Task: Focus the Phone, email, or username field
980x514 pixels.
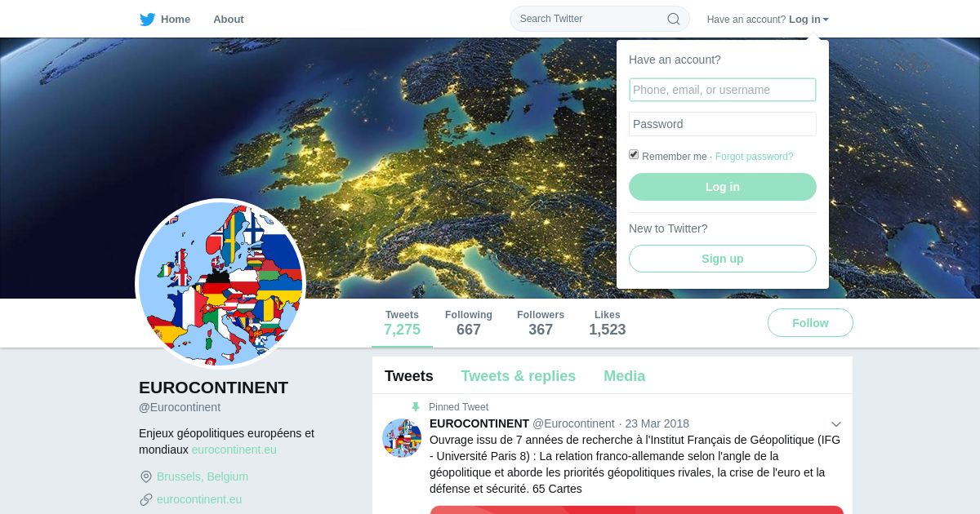Action: (723, 90)
